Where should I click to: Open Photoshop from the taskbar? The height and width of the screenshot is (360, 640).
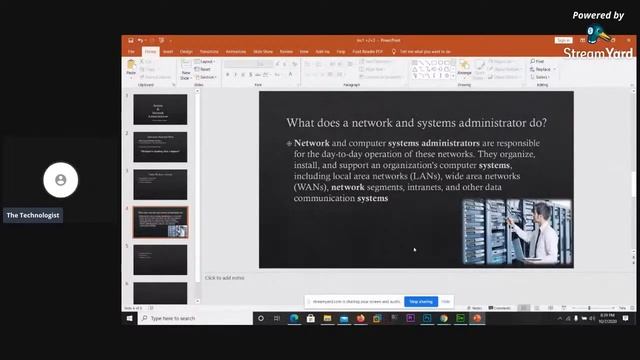pyautogui.click(x=427, y=318)
